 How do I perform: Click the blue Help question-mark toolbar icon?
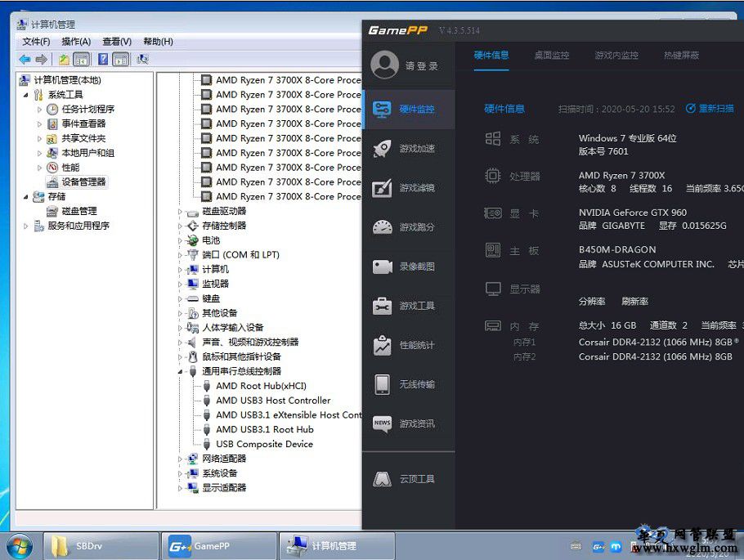pyautogui.click(x=103, y=60)
